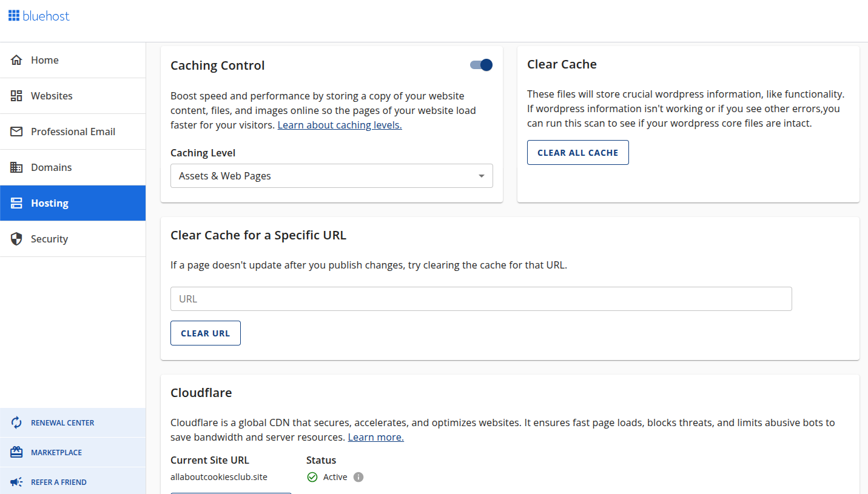
Task: Click the Current Site URL label
Action: pyautogui.click(x=210, y=460)
